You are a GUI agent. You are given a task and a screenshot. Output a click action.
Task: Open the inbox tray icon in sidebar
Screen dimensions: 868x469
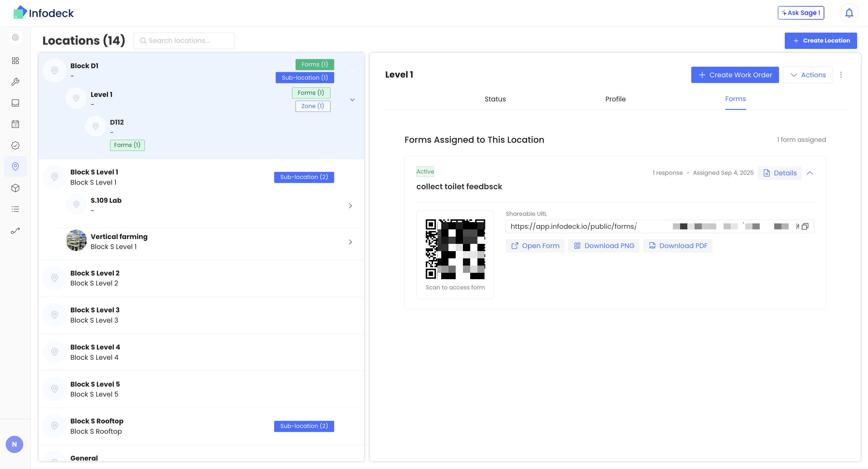[x=15, y=103]
